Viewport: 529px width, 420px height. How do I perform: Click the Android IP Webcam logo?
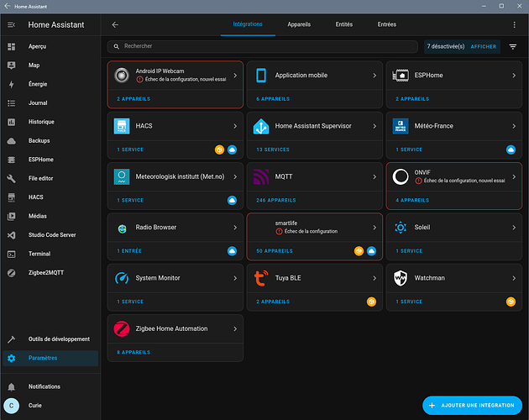(122, 75)
